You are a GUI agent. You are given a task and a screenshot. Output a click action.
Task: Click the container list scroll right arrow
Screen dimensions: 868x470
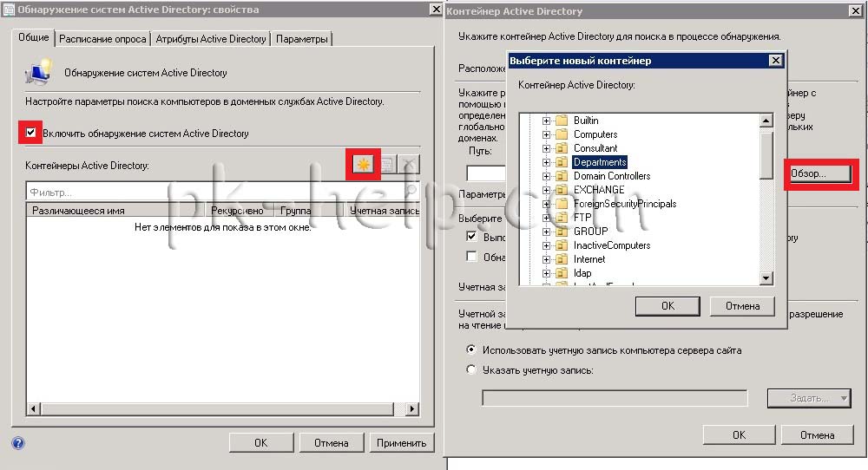click(x=411, y=409)
